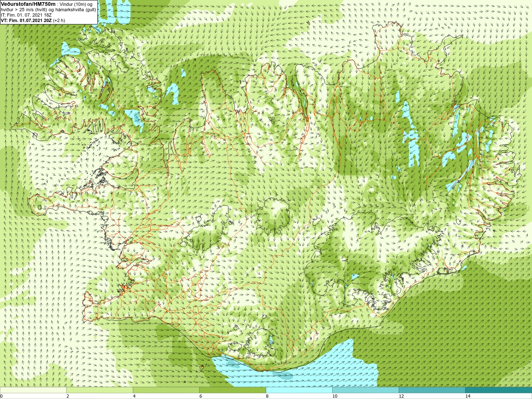Viewport: 532px width, 399px height.
Task: Select the pale yellow 0–2 m/s scale swatch
Action: tap(33, 390)
